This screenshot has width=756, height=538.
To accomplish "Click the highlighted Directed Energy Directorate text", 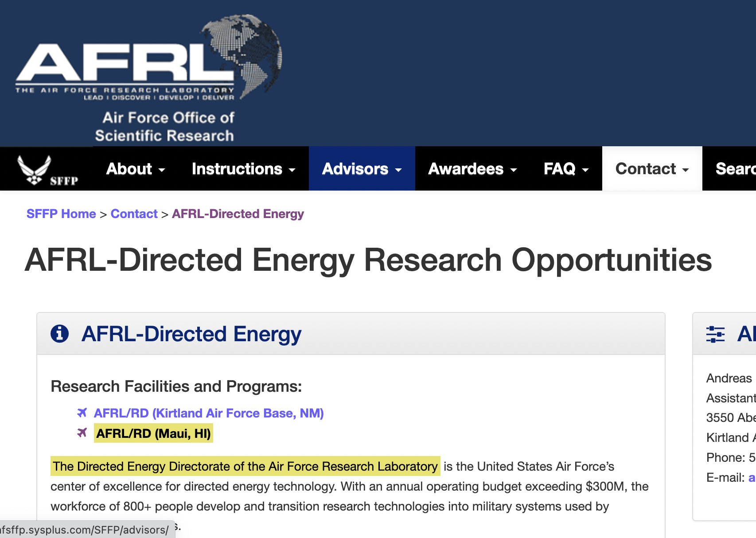I will click(x=245, y=466).
